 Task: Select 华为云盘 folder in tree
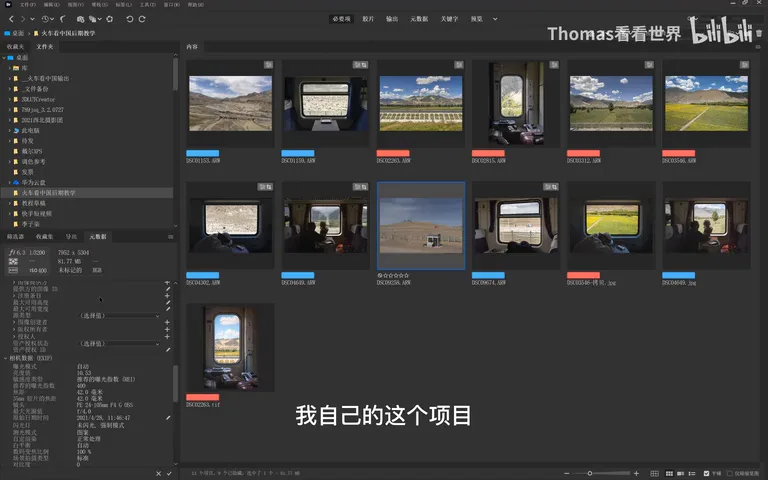pos(33,182)
